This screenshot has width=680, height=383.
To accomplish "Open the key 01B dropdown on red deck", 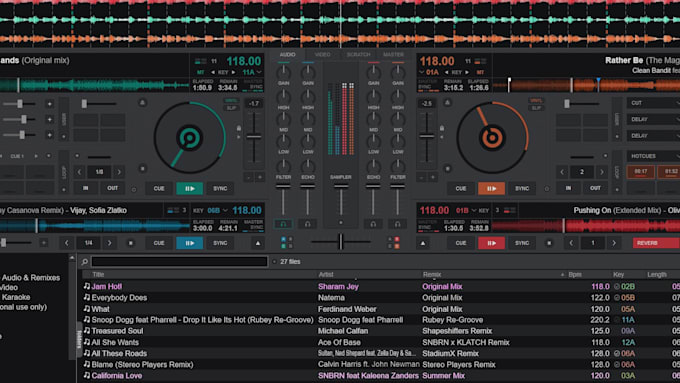I will point(466,210).
